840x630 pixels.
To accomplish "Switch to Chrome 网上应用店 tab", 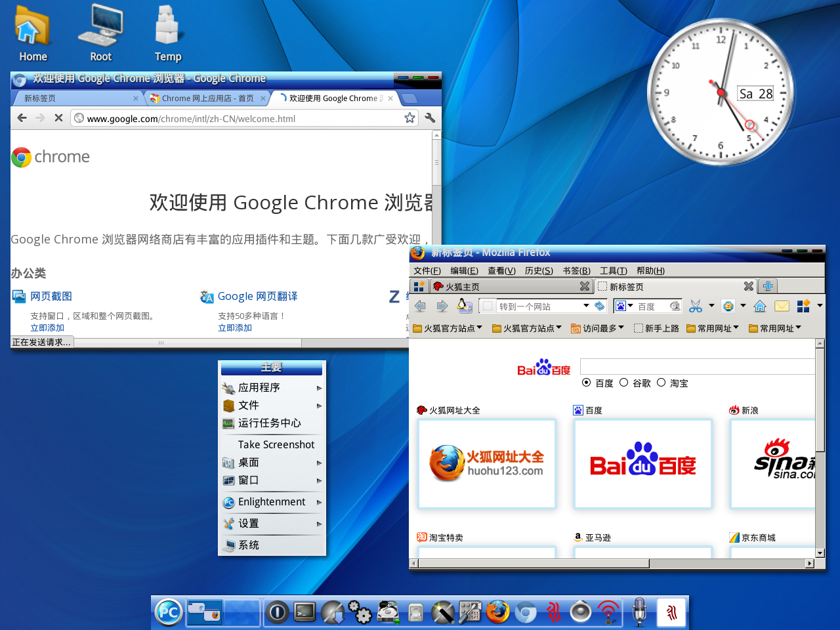I will 207,98.
